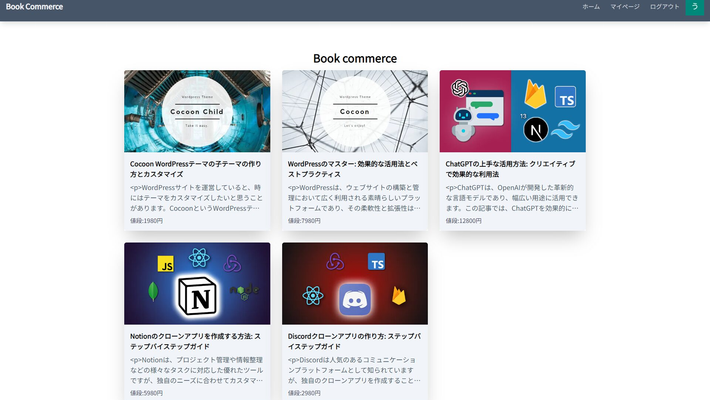Click the price 価格:5980円
The image size is (710, 400).
click(x=146, y=393)
